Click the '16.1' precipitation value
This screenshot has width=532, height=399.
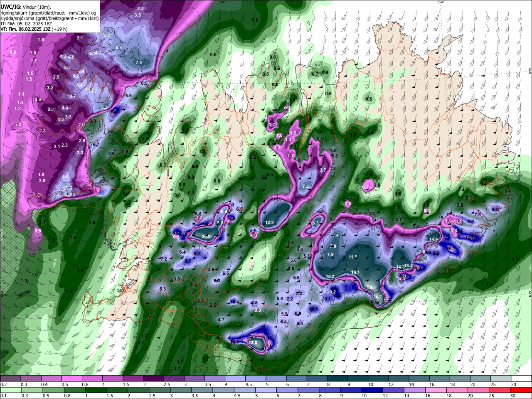[355, 273]
